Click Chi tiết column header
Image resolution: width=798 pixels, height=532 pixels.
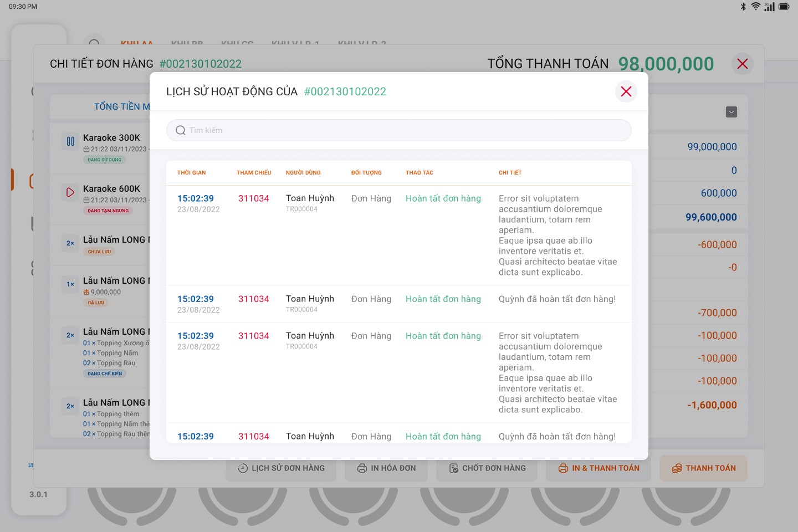[x=510, y=173]
